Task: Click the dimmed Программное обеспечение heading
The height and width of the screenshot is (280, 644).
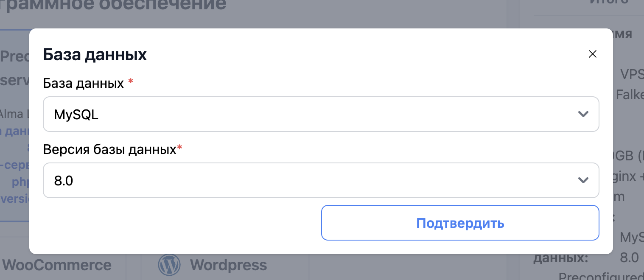Action: tap(113, 5)
